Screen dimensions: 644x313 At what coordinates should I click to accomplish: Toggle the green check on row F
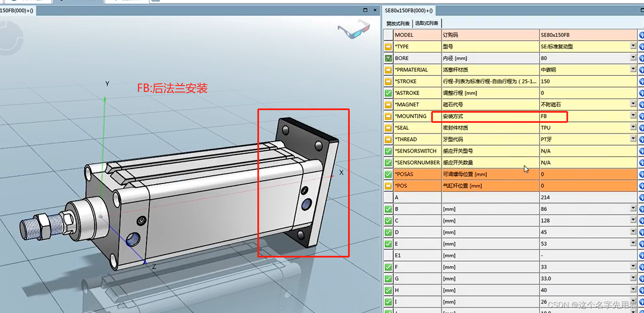[x=388, y=267]
